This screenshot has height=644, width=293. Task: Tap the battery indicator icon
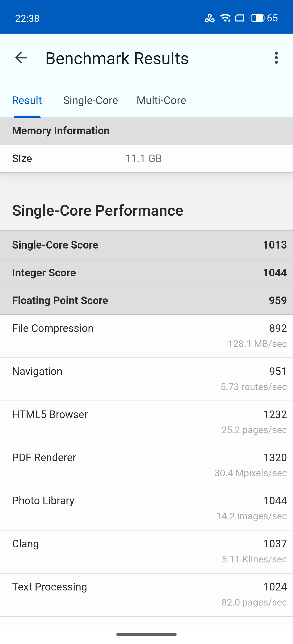257,18
